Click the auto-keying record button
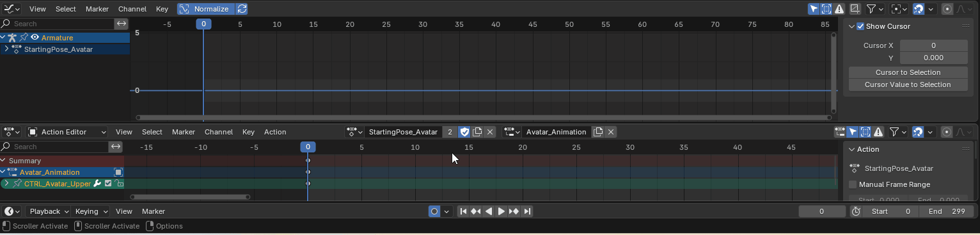This screenshot has width=980, height=235. [x=434, y=211]
